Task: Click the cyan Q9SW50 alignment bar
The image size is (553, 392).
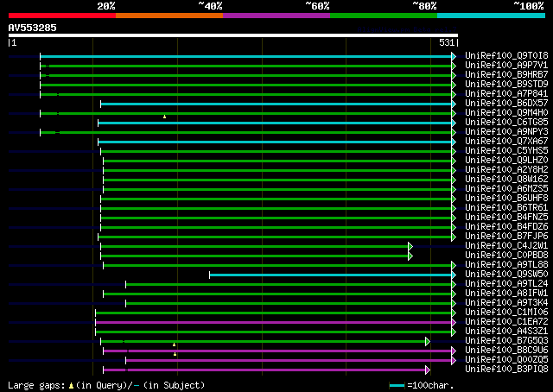Action: pyautogui.click(x=330, y=275)
